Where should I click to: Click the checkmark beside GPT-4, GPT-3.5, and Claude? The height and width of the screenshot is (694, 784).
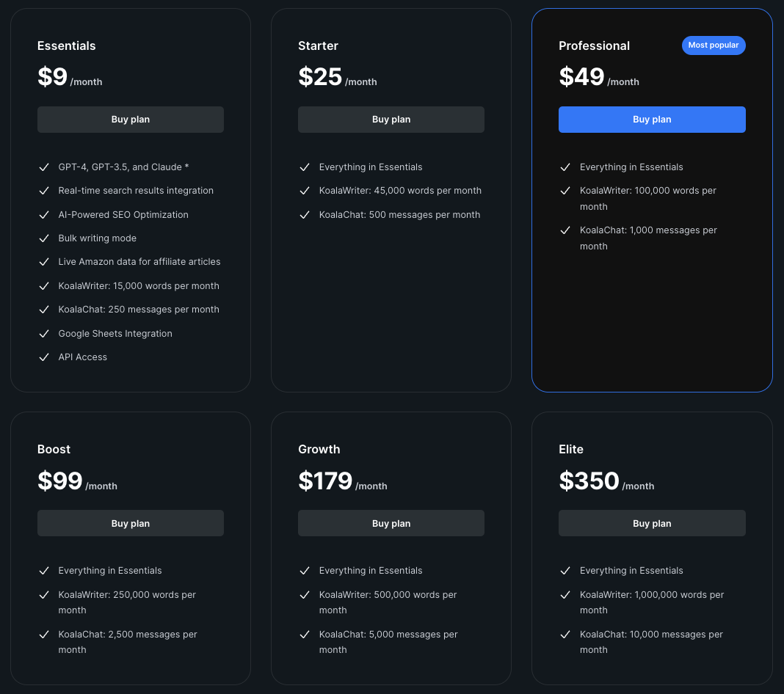(x=44, y=167)
